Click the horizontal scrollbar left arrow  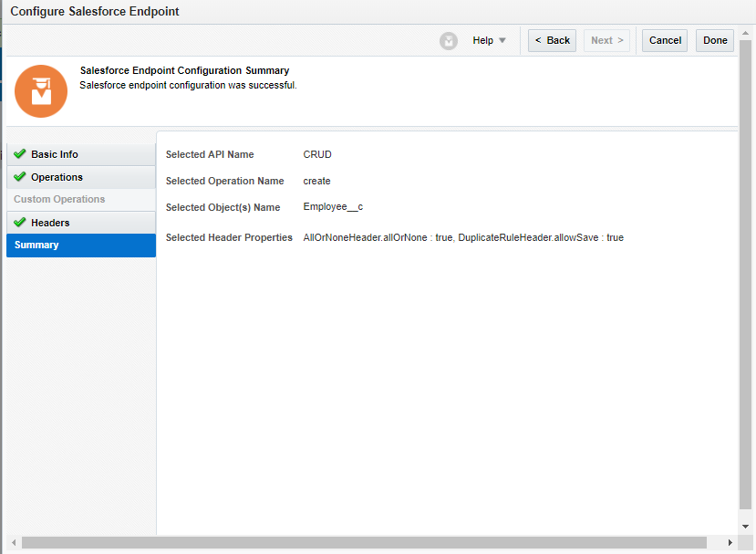point(14,542)
